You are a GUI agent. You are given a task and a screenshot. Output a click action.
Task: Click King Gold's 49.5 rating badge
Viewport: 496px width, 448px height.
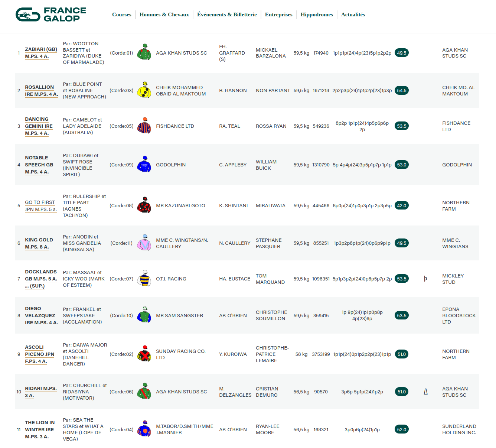(x=402, y=243)
